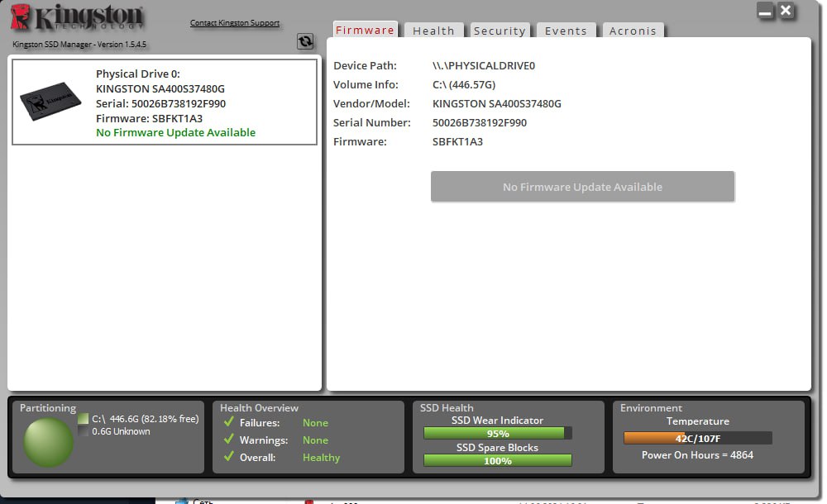
Task: Click the Environment panel heading
Action: click(651, 407)
